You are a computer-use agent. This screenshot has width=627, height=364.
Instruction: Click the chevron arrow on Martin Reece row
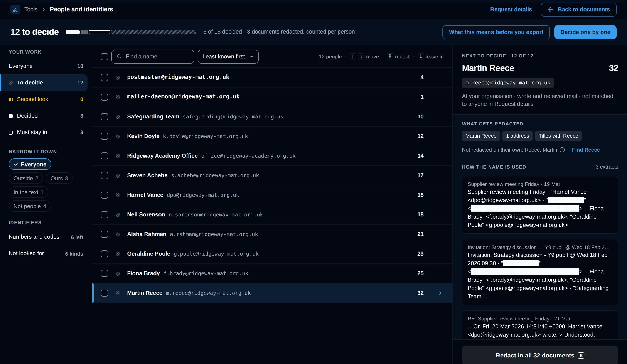tap(440, 293)
